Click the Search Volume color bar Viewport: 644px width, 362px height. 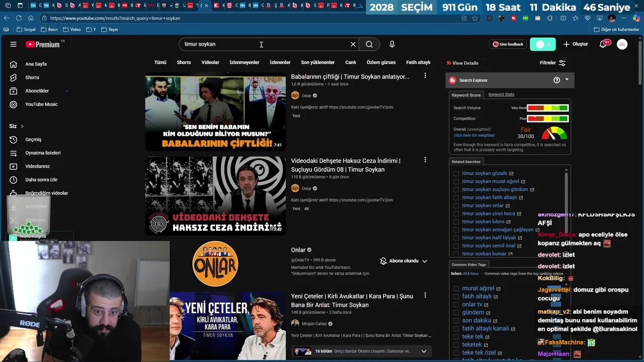pos(547,108)
